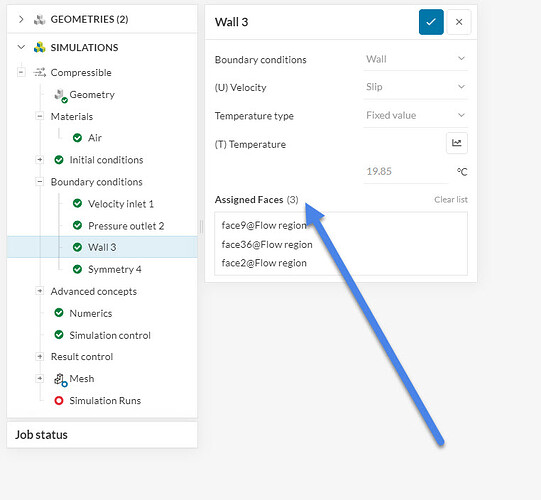The width and height of the screenshot is (541, 500).
Task: Click the temperature value field 19.85
Action: coord(406,171)
